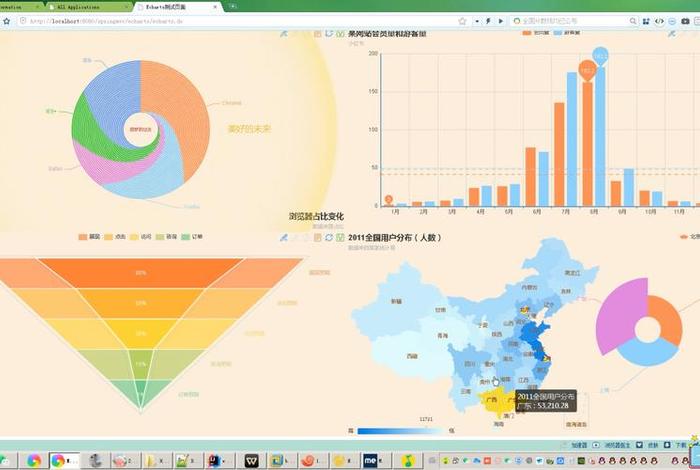The width and height of the screenshot is (700, 470).
Task: Click the pencil icon in top-left chart toolbox
Action: pos(284,33)
